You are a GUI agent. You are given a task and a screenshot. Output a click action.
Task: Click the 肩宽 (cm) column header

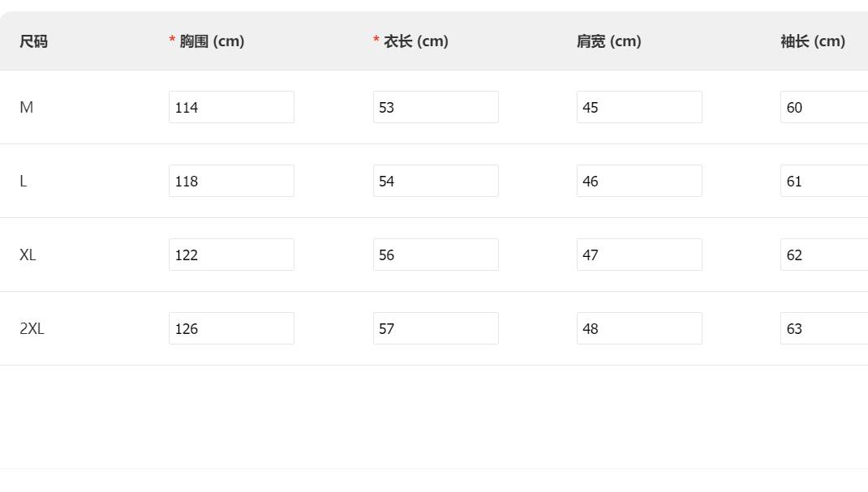tap(608, 41)
